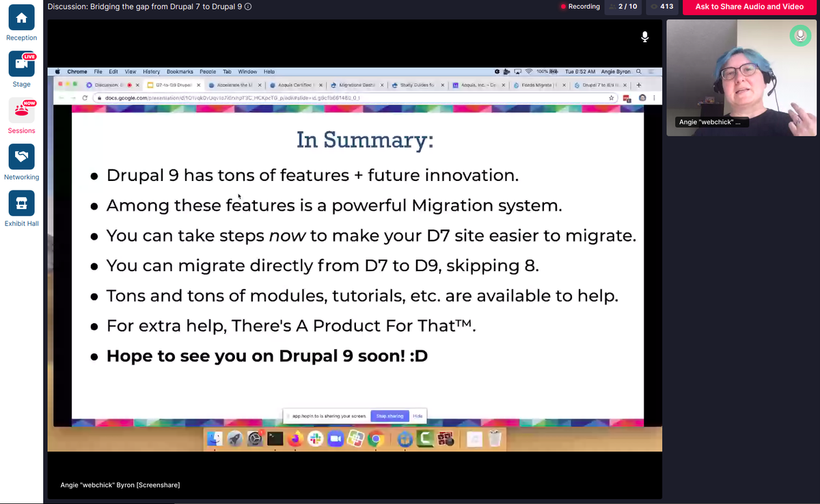Open Launchpad rocket icon in the dock

click(235, 439)
